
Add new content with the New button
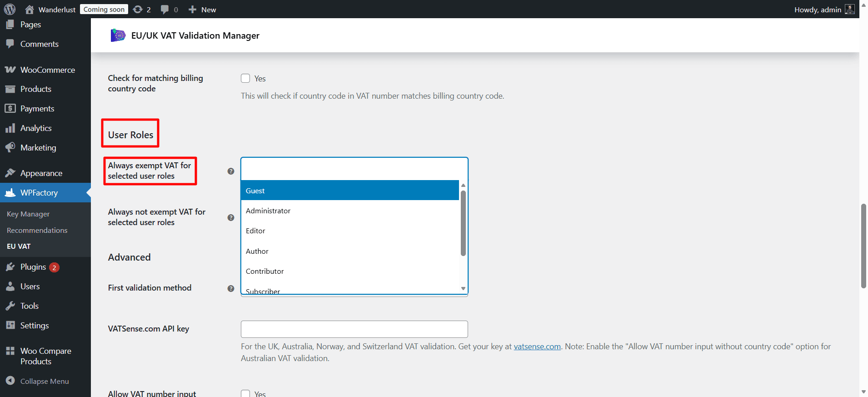coord(202,10)
